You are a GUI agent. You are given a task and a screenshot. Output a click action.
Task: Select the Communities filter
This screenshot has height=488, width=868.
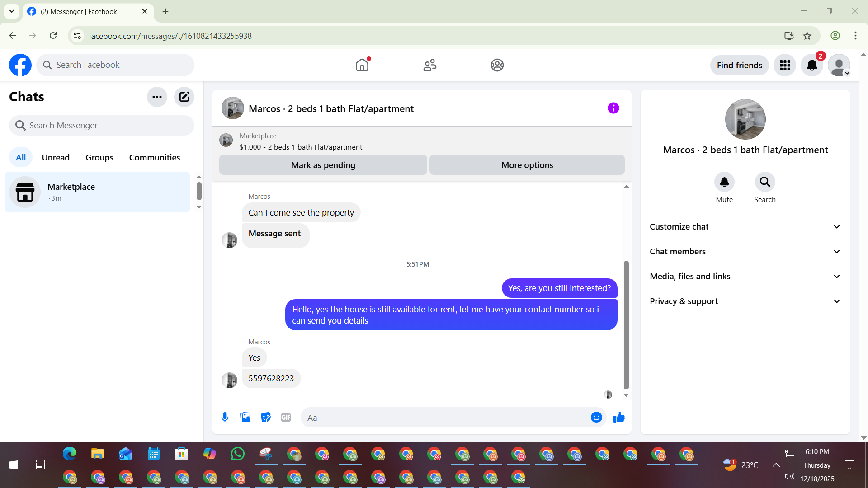pos(155,158)
